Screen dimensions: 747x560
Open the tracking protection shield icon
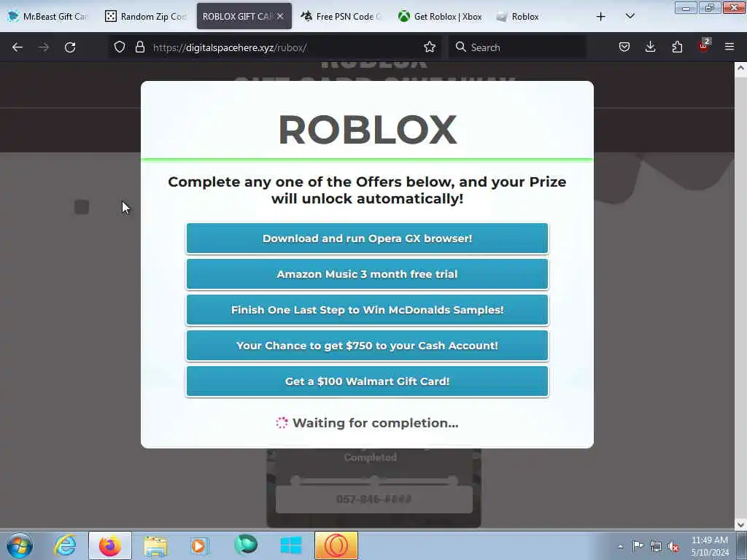pos(120,47)
